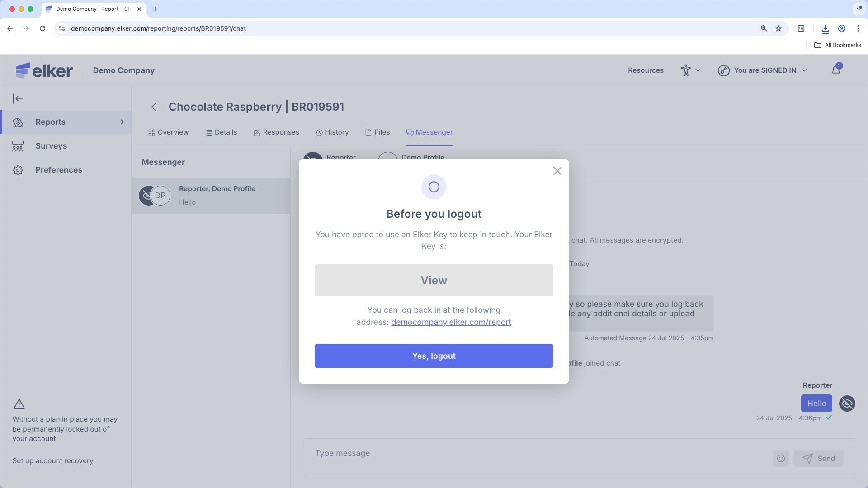Click the emoji picker icon
Image resolution: width=868 pixels, height=488 pixels.
click(x=781, y=458)
